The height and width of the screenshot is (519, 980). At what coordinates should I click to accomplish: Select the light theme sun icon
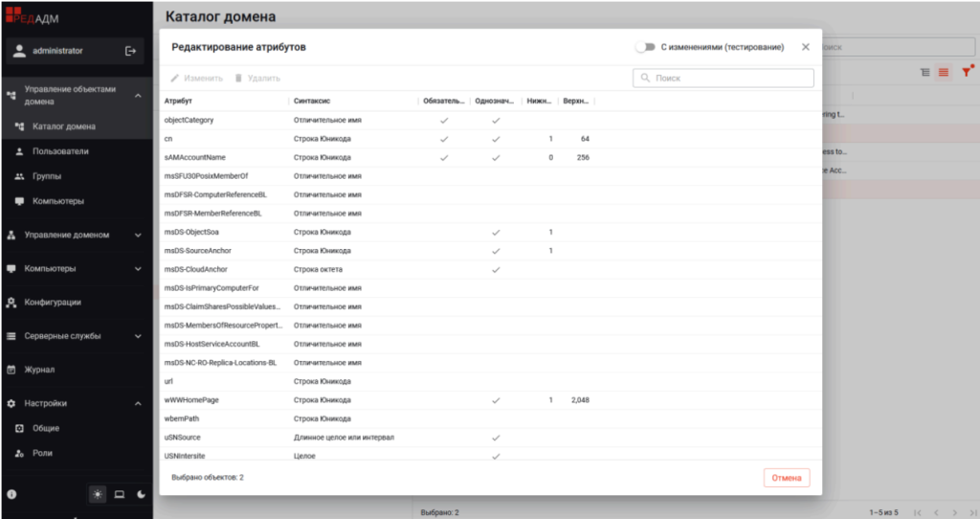pos(98,494)
